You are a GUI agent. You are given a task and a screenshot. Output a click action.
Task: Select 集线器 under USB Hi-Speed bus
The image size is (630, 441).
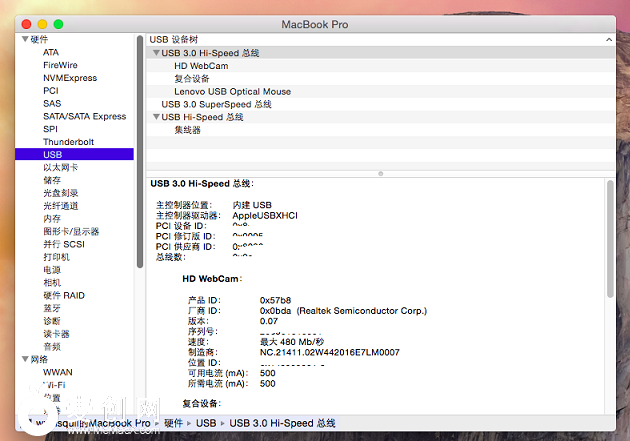187,130
